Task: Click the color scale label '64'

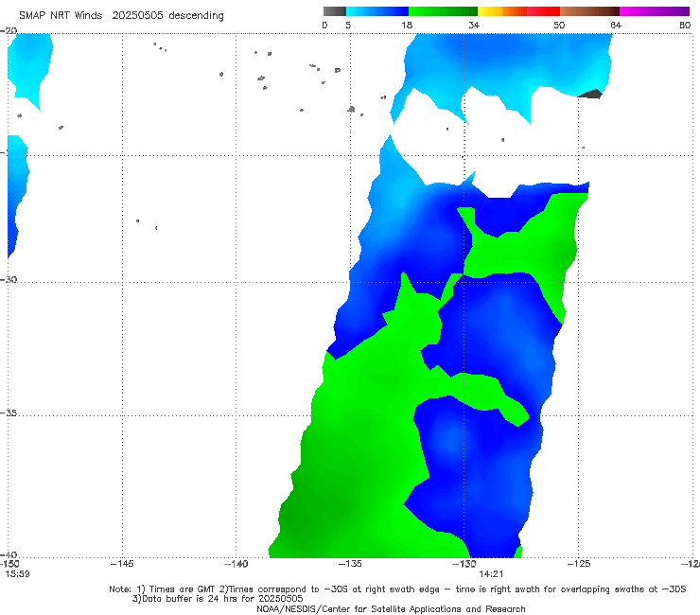Action: coord(616,25)
